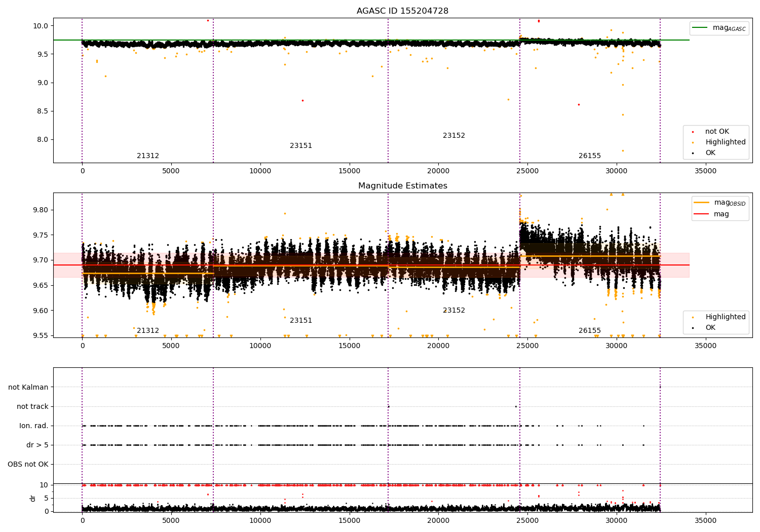This screenshot has width=760, height=532.
Task: Click obsid label 23151 in top panel
Action: (x=301, y=146)
